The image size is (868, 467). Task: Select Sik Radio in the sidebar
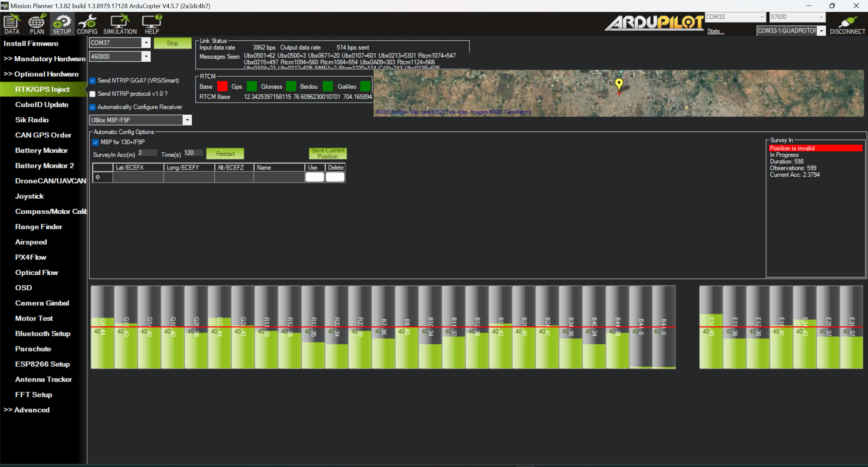point(32,120)
